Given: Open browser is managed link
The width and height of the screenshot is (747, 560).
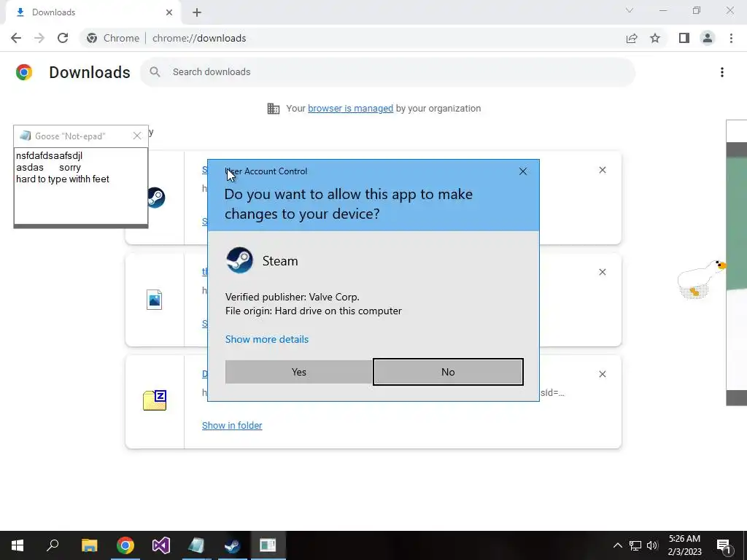Looking at the screenshot, I should 350,109.
